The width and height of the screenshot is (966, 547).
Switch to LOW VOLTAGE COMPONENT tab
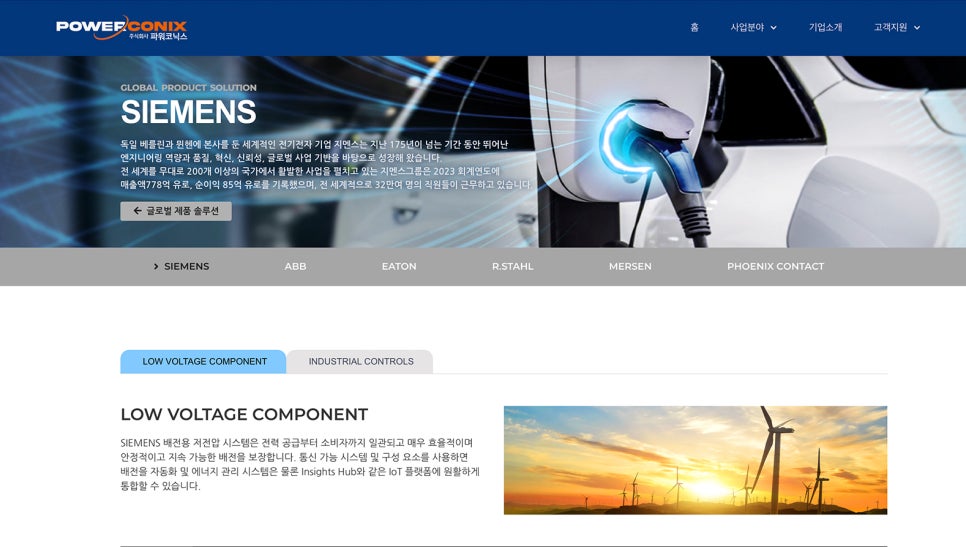tap(203, 362)
